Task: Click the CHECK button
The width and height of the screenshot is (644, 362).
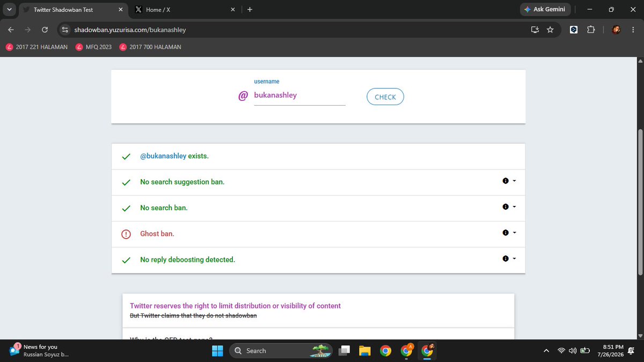Action: click(385, 97)
